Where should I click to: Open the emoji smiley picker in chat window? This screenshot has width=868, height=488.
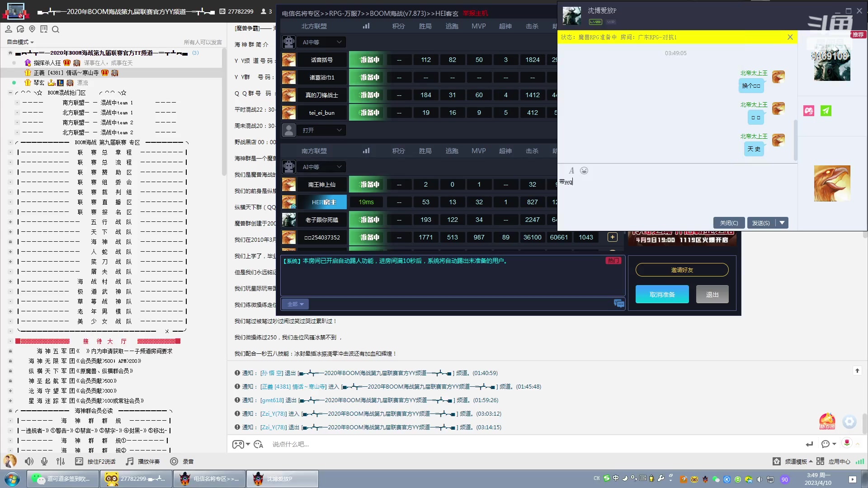point(584,171)
